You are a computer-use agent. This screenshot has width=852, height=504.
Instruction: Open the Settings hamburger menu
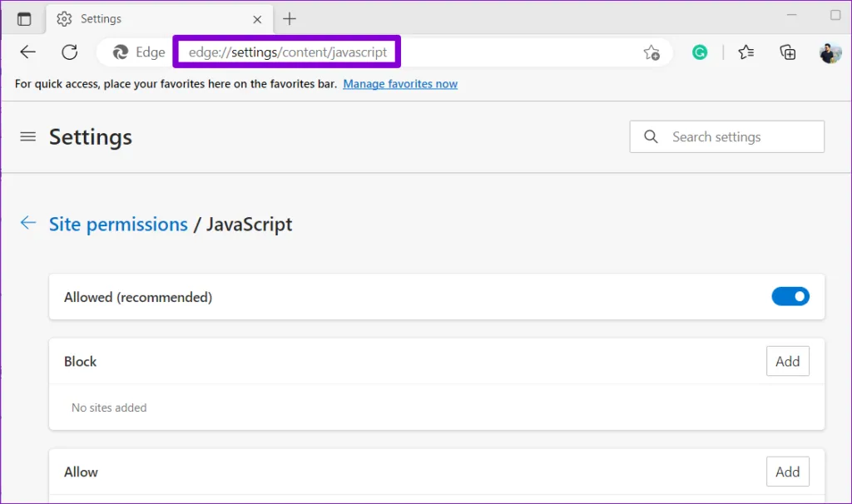click(28, 137)
